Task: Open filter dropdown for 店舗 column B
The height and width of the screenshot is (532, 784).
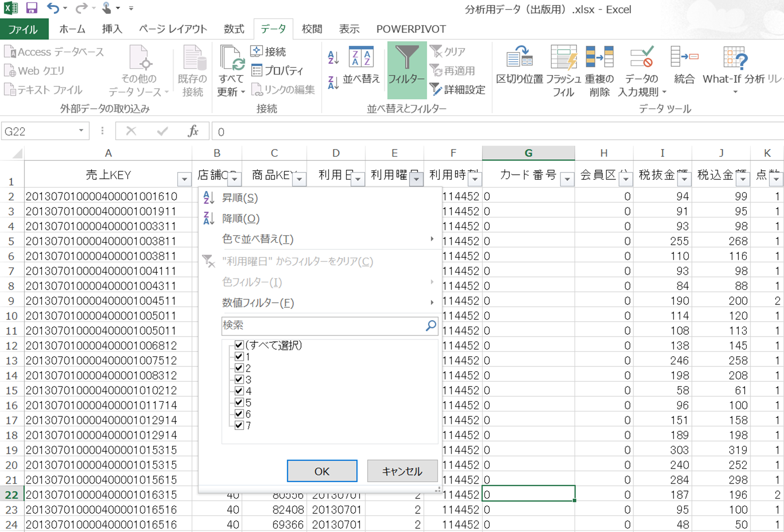Action: pyautogui.click(x=234, y=179)
